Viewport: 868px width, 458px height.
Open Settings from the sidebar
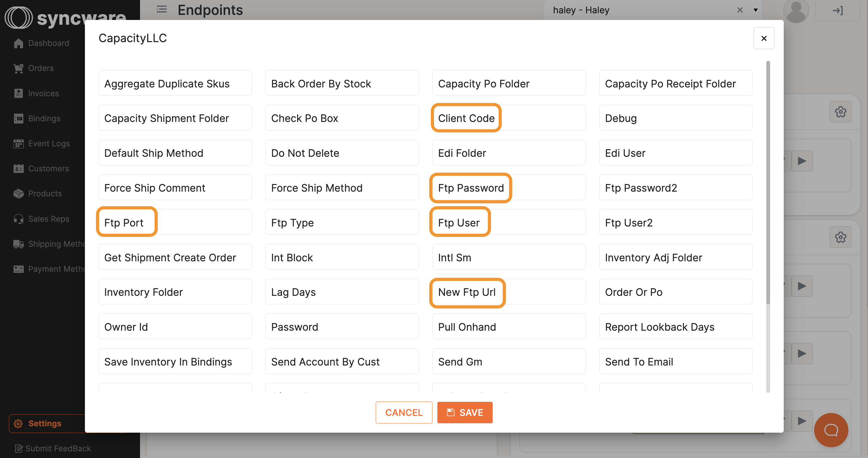tap(44, 423)
